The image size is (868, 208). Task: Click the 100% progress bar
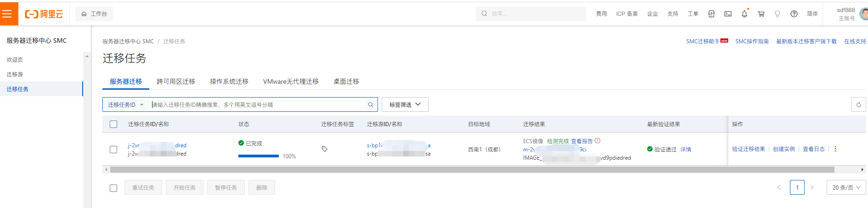259,156
